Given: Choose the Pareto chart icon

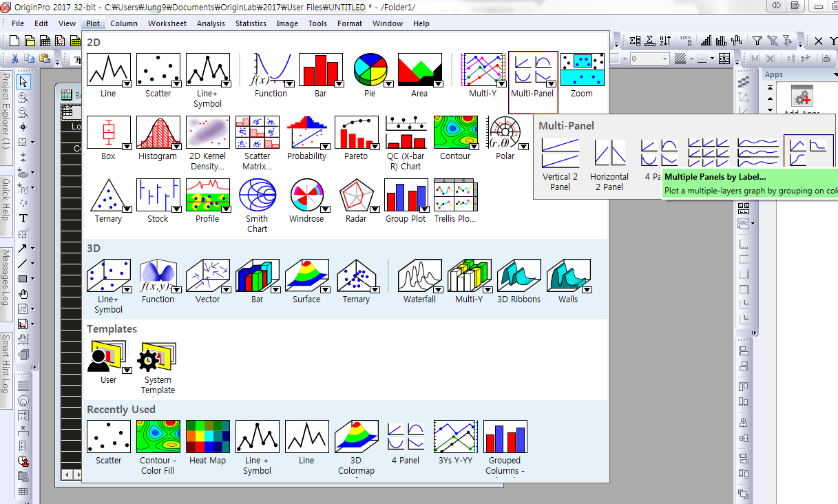Looking at the screenshot, I should pyautogui.click(x=356, y=132).
